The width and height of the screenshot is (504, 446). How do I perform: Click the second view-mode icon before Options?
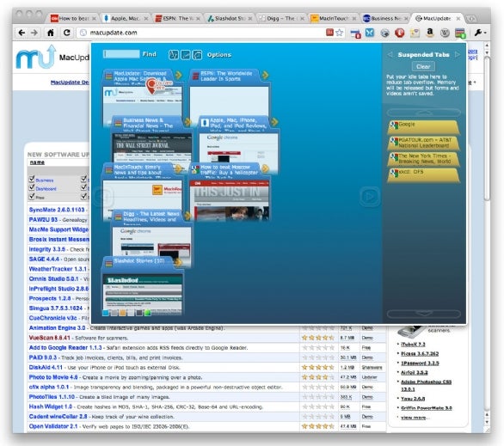pos(186,55)
